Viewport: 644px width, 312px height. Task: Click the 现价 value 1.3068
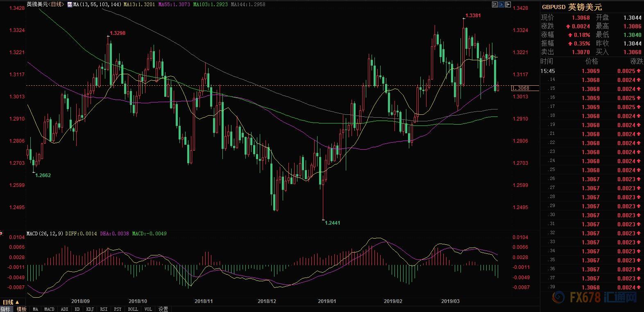[x=581, y=18]
